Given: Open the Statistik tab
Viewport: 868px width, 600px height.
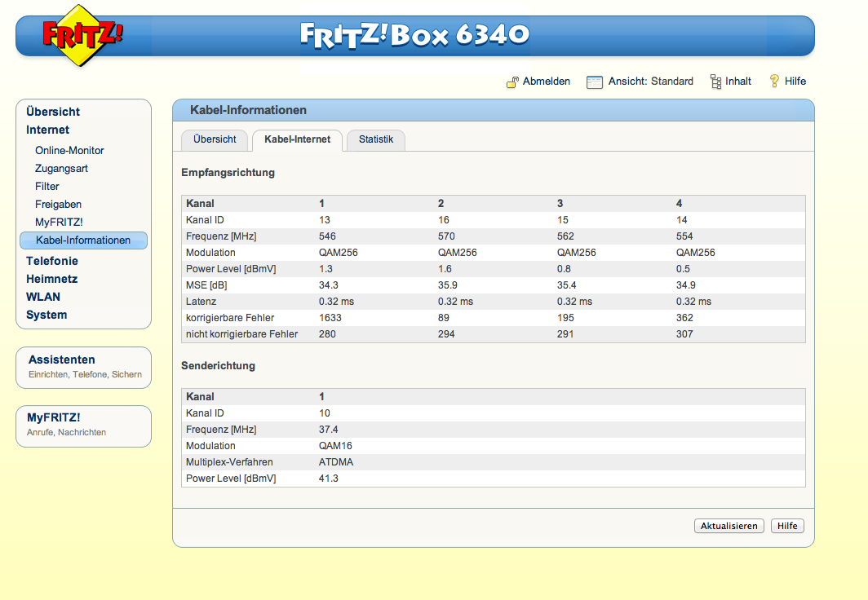Looking at the screenshot, I should point(376,139).
